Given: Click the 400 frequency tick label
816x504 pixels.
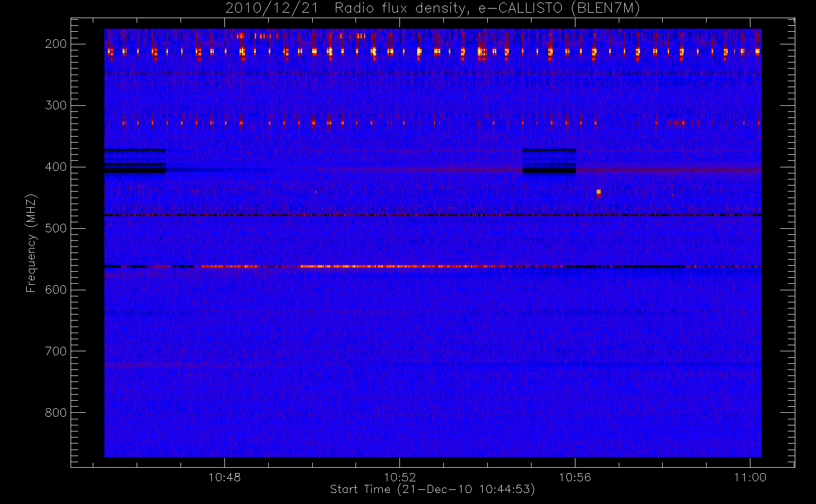Looking at the screenshot, I should (56, 167).
